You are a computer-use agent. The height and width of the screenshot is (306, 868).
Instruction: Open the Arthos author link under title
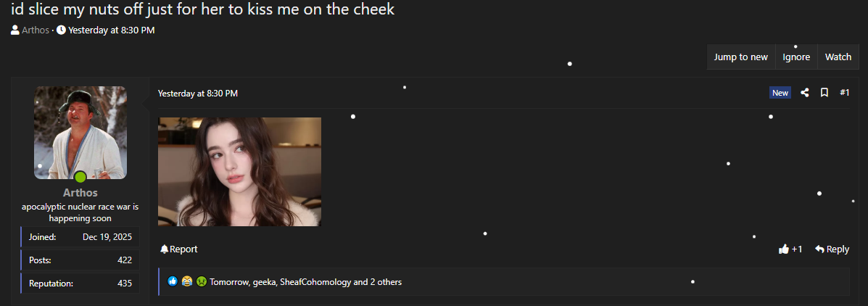pos(36,30)
